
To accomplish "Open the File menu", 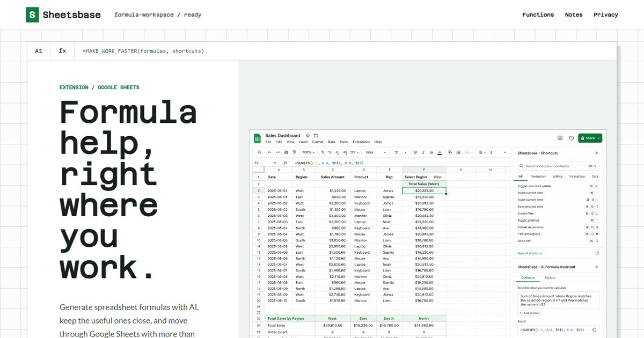I will 268,142.
